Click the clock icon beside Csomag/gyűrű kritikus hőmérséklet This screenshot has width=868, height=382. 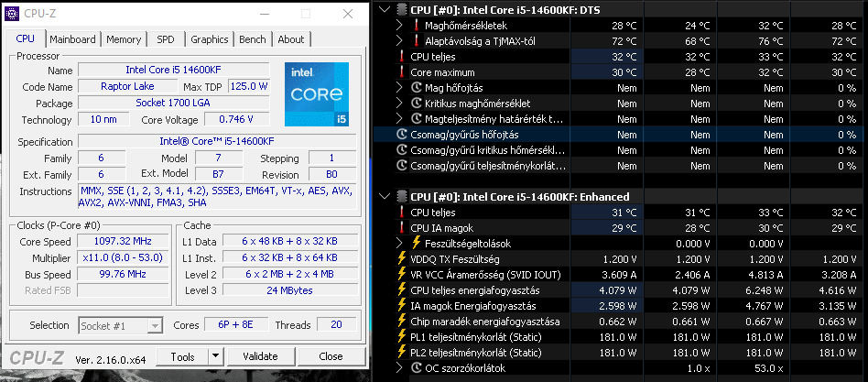[402, 150]
